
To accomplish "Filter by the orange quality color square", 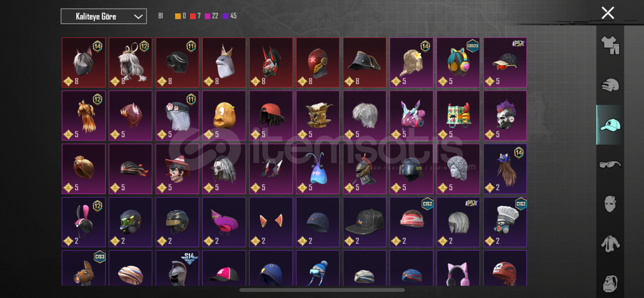I will point(178,16).
